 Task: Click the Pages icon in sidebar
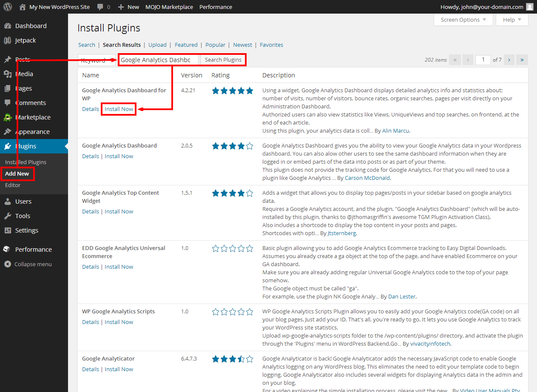(x=8, y=88)
